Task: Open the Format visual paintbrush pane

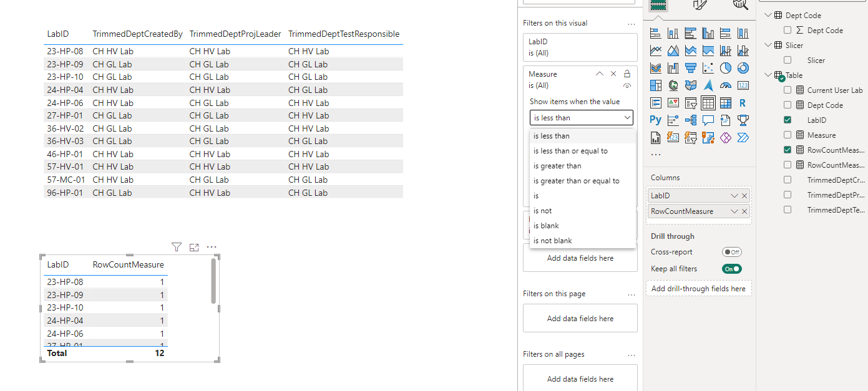Action: tap(700, 5)
